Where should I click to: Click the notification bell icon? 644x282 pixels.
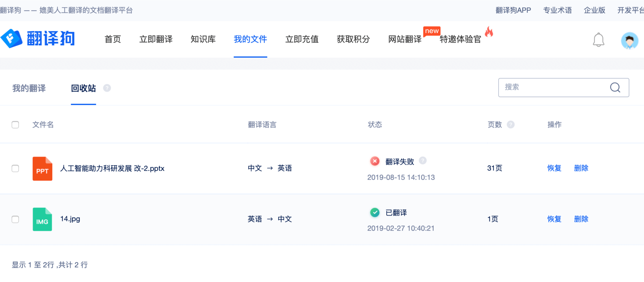point(598,40)
